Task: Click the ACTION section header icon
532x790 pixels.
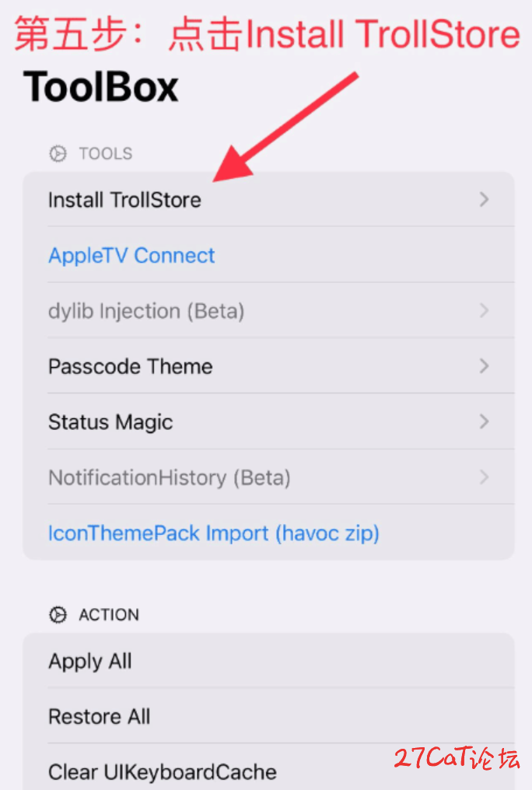Action: (58, 615)
